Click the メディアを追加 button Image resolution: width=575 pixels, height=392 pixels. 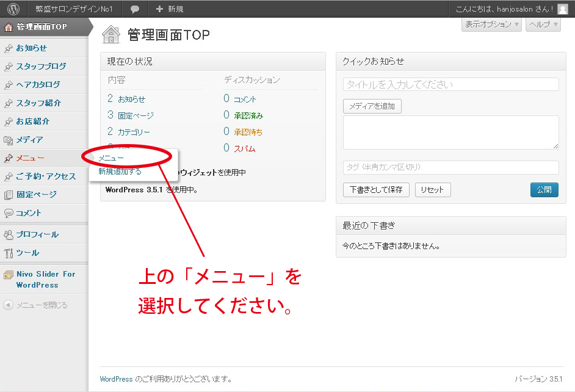pos(372,106)
